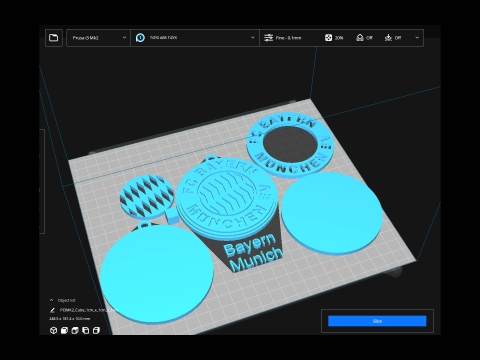Click the extruder number 1 icon
This screenshot has width=480, height=360.
[x=140, y=38]
